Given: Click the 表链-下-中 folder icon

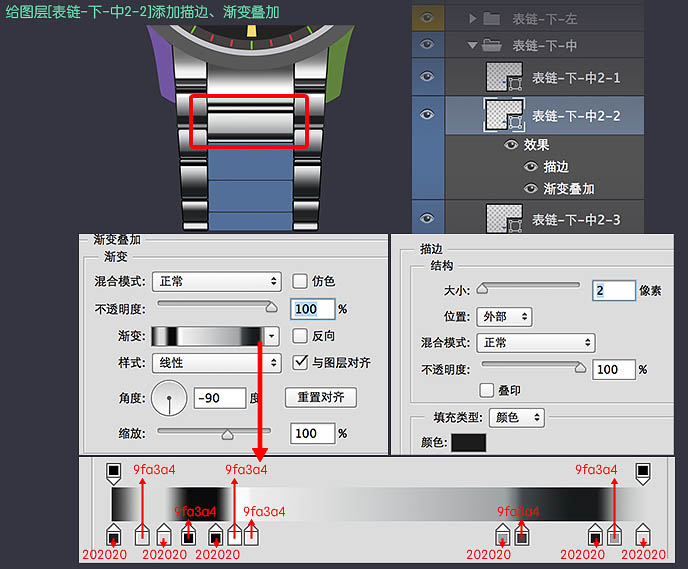Looking at the screenshot, I should coord(492,45).
